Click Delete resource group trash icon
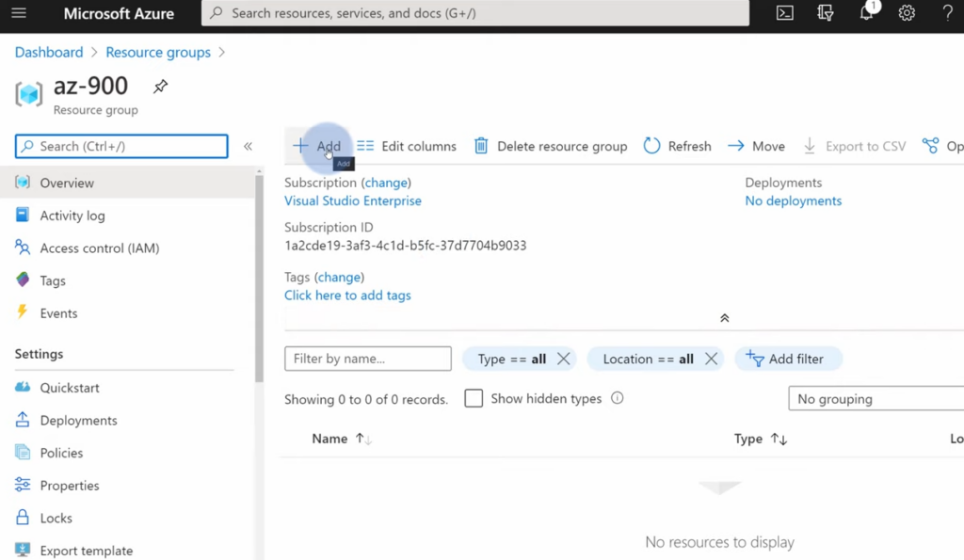The width and height of the screenshot is (964, 560). click(481, 146)
